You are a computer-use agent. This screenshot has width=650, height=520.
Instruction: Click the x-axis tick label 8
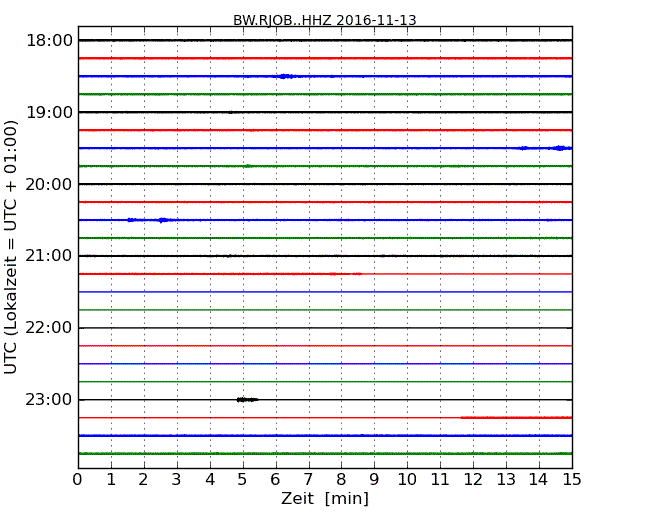tap(341, 480)
